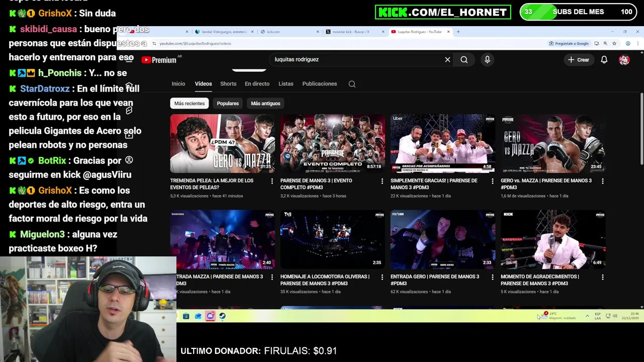The image size is (644, 362).
Task: Click the site info icon in address bar
Action: [154, 44]
